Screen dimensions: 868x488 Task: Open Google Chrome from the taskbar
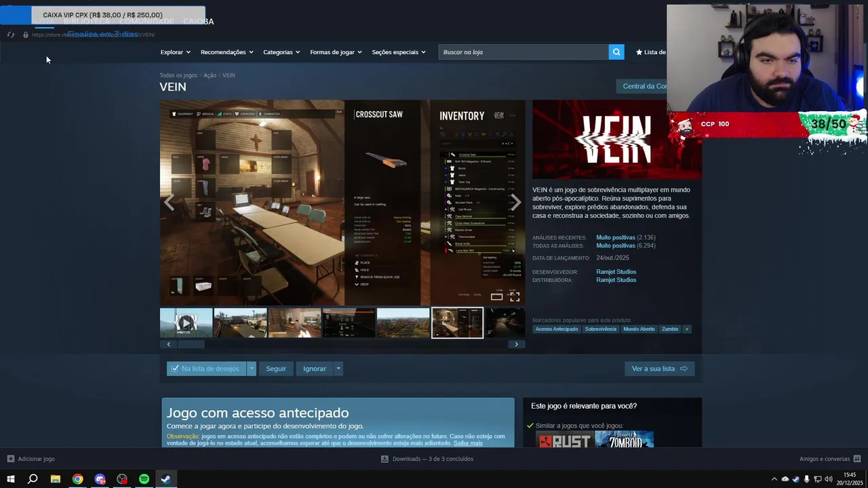click(78, 479)
